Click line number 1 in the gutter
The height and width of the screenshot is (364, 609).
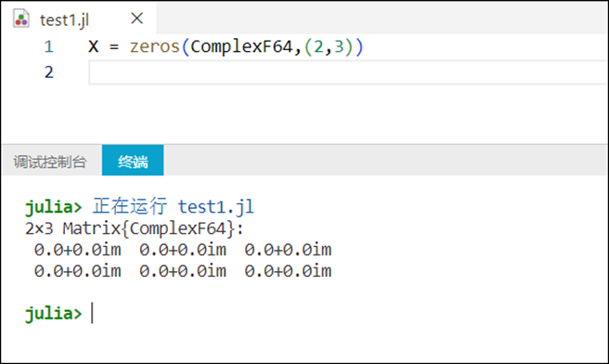click(48, 47)
